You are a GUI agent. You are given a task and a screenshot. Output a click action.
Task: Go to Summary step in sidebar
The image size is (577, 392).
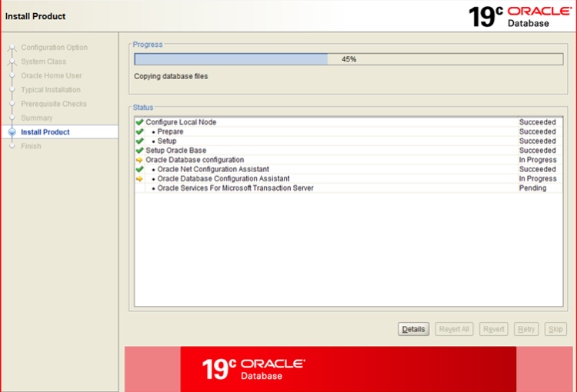coord(37,118)
